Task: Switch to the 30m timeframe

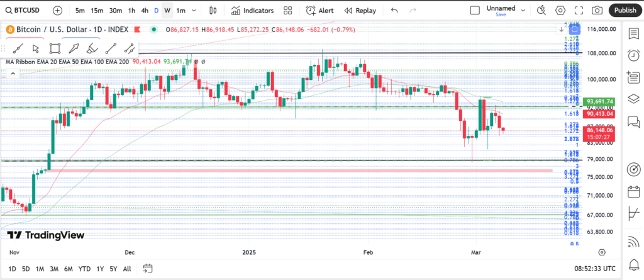Action: (x=116, y=11)
